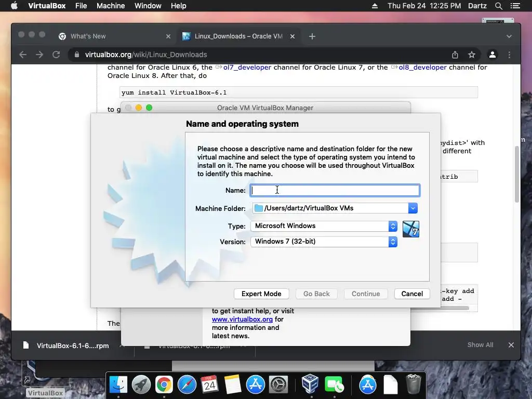Open Notes from the Dock
Image resolution: width=532 pixels, height=399 pixels.
[x=232, y=385]
